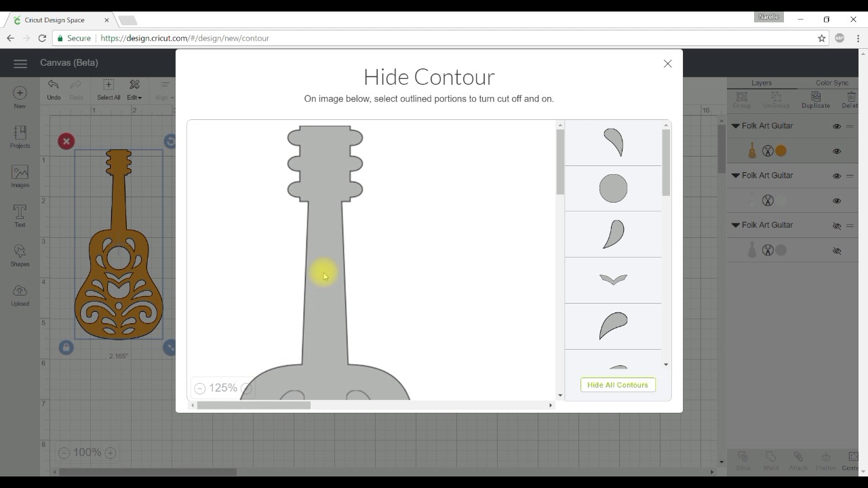The height and width of the screenshot is (488, 868).
Task: Select the guitar image on the canvas
Action: tap(119, 244)
